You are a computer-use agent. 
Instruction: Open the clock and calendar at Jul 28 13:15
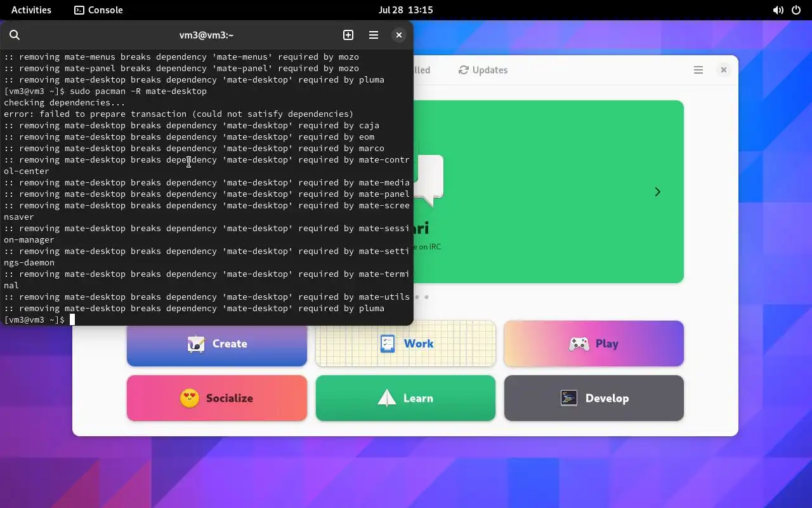(x=405, y=10)
